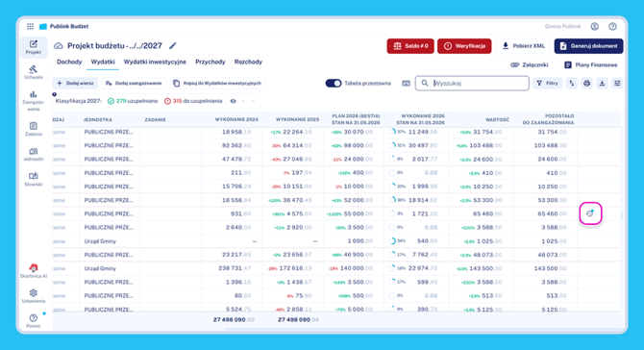Open Jednostki section in sidebar

pos(34,155)
